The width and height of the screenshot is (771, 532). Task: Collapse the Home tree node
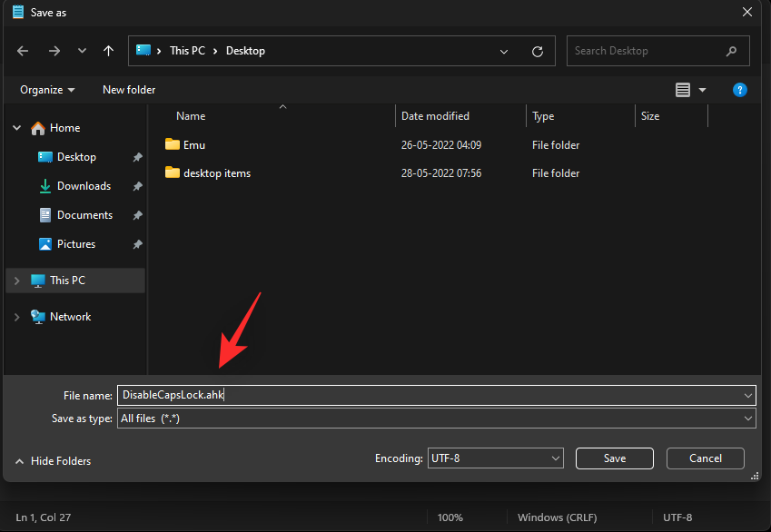(x=16, y=128)
